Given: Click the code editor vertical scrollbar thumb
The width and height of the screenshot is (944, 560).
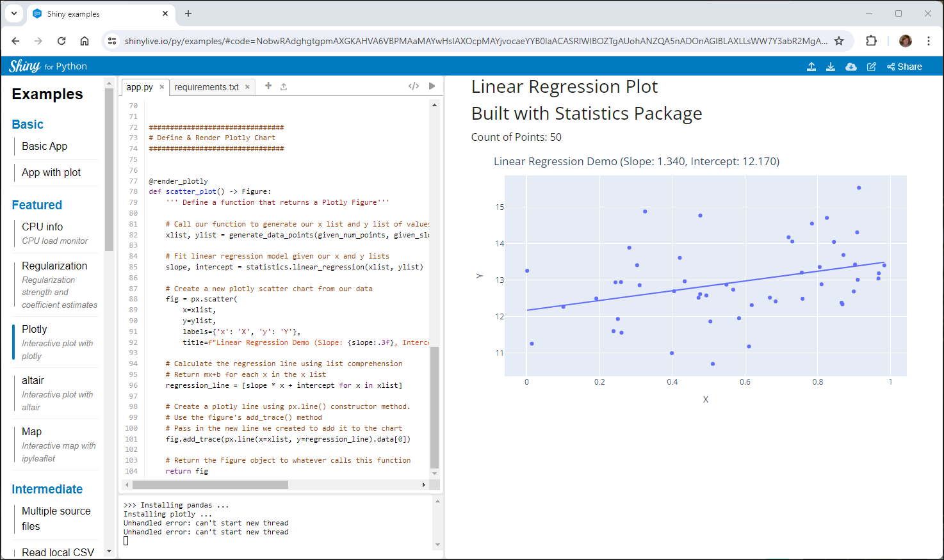Looking at the screenshot, I should (434, 407).
